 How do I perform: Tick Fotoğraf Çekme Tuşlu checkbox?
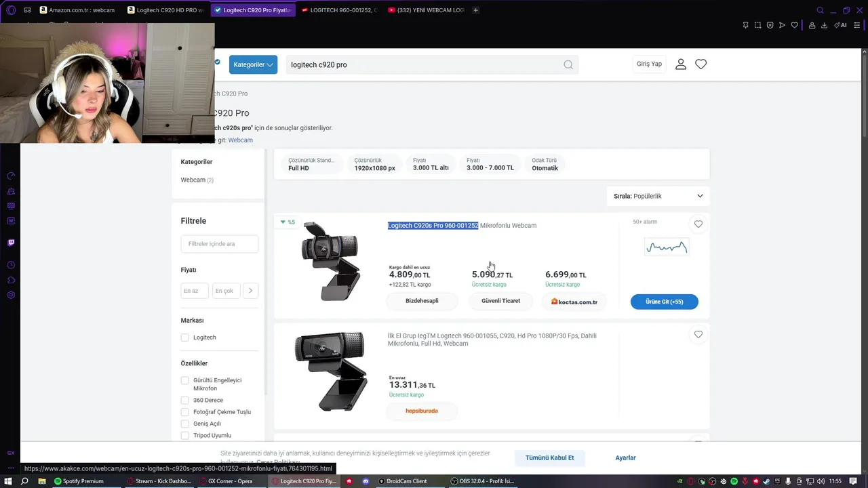[x=184, y=412]
